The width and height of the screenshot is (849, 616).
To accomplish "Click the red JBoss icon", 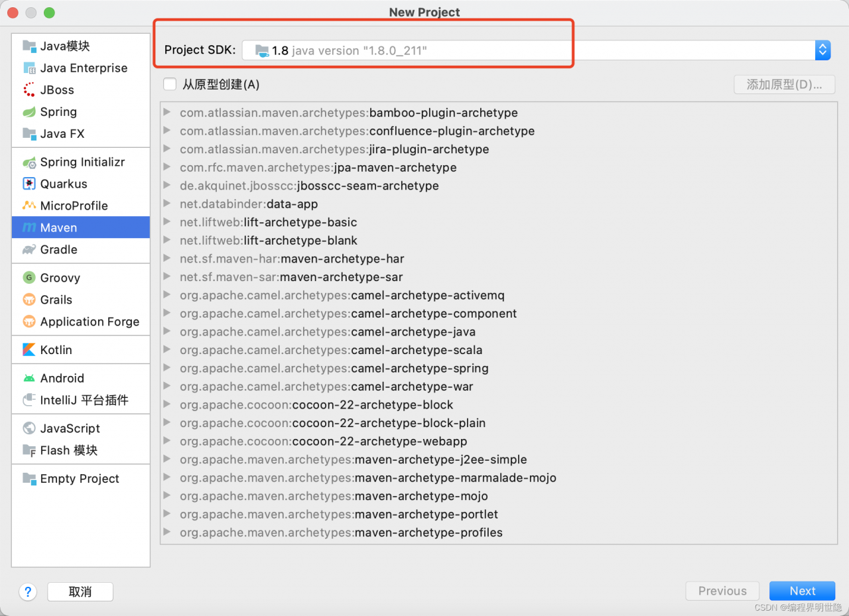I will point(29,90).
